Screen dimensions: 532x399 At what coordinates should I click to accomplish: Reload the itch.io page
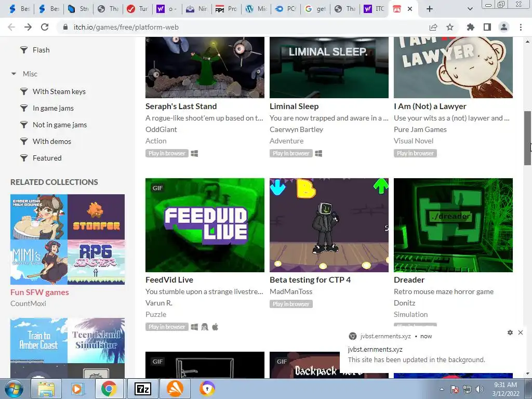point(45,27)
